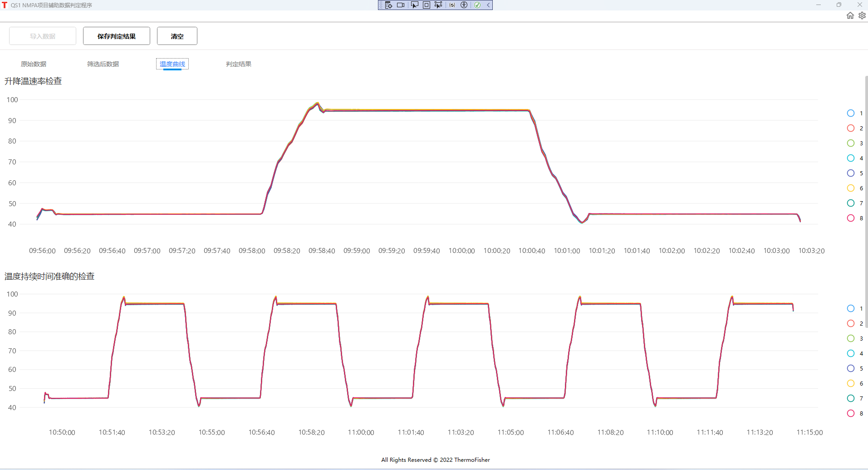Screen dimensions: 868x470
Task: Switch to the 筛选后数据 tab
Action: pyautogui.click(x=103, y=64)
